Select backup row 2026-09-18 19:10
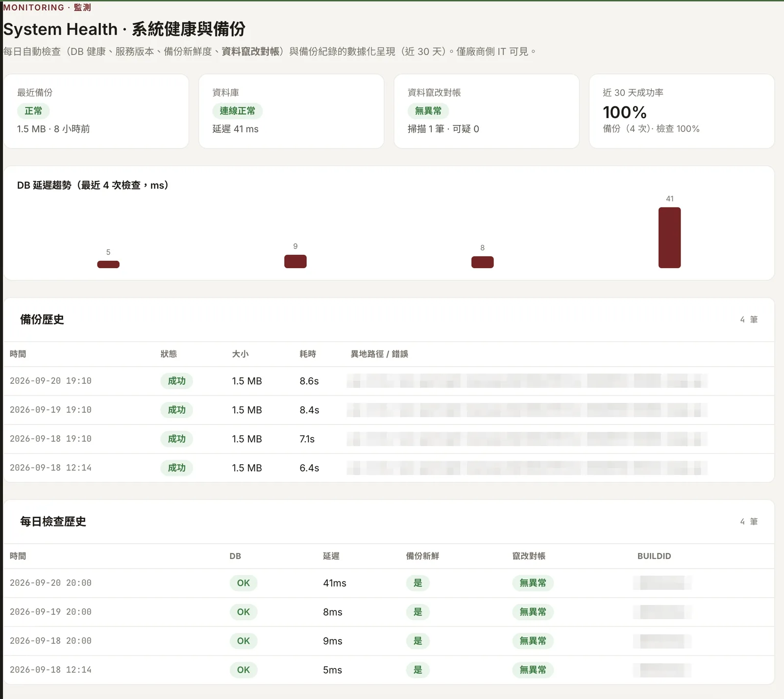This screenshot has height=699, width=784. 389,439
